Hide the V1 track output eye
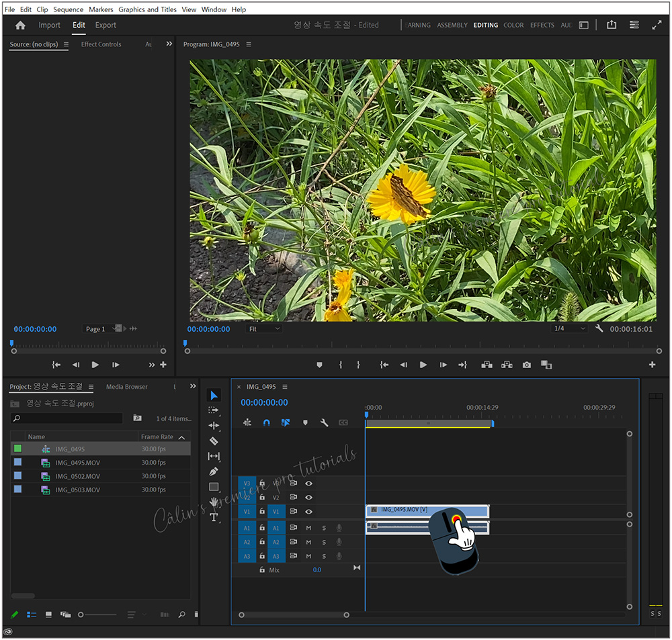 click(309, 512)
